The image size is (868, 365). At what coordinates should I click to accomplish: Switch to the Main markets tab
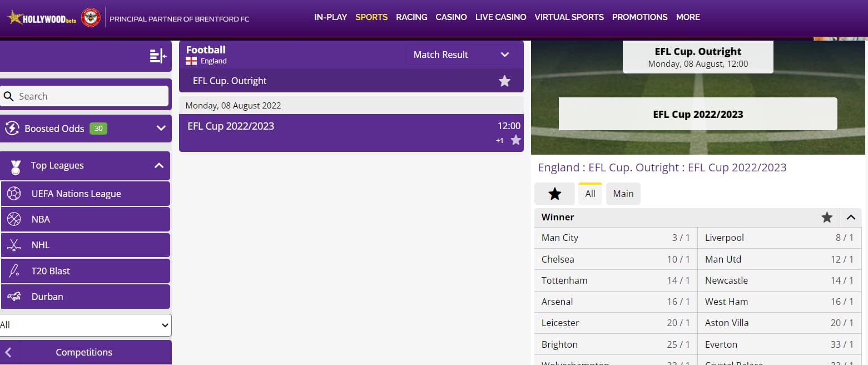coord(623,194)
